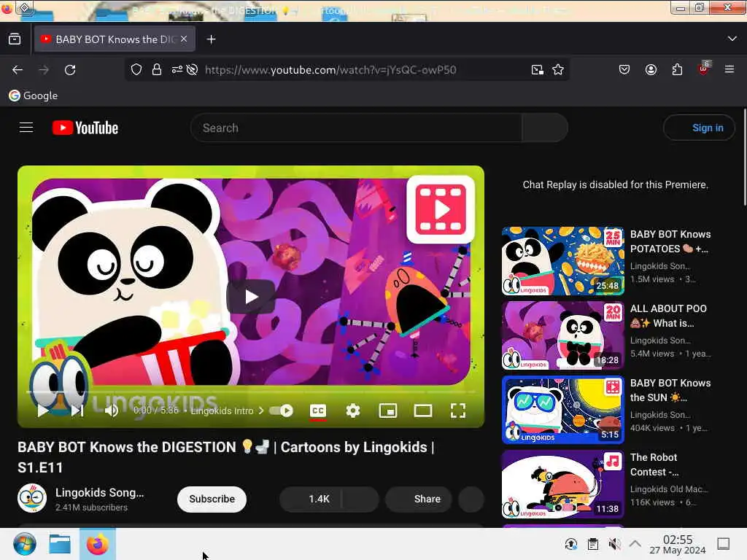Click Firefox icon in taskbar
747x560 pixels.
(x=97, y=544)
